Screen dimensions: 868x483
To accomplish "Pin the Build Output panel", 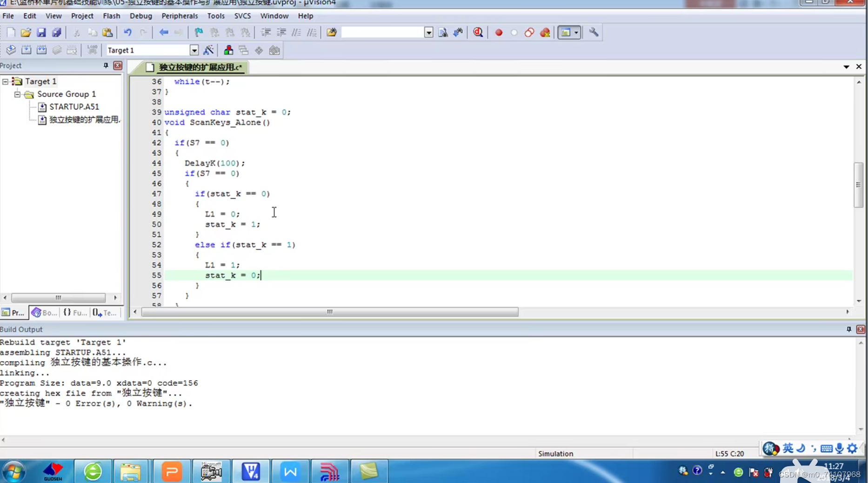I will (848, 329).
